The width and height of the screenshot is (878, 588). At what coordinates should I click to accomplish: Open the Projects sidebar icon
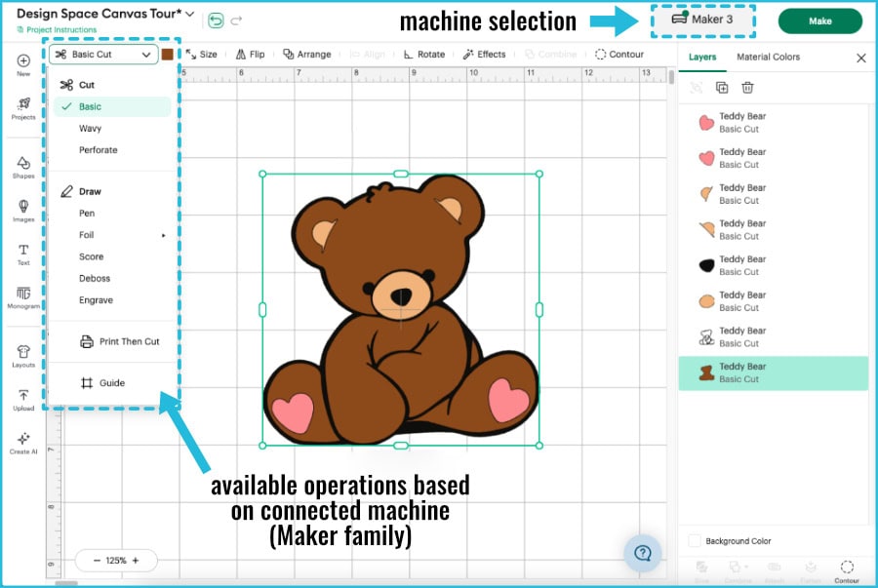click(x=23, y=108)
